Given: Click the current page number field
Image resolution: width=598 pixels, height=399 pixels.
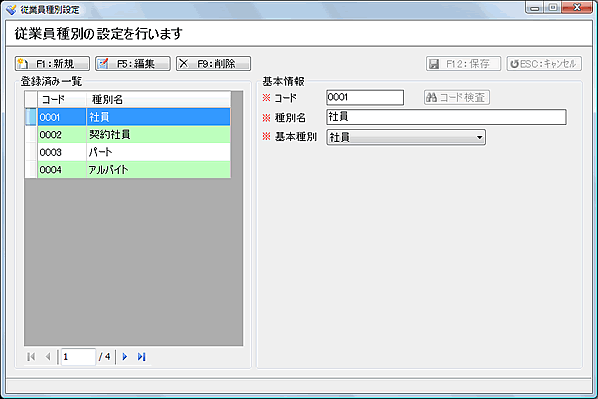Looking at the screenshot, I should coord(78,357).
